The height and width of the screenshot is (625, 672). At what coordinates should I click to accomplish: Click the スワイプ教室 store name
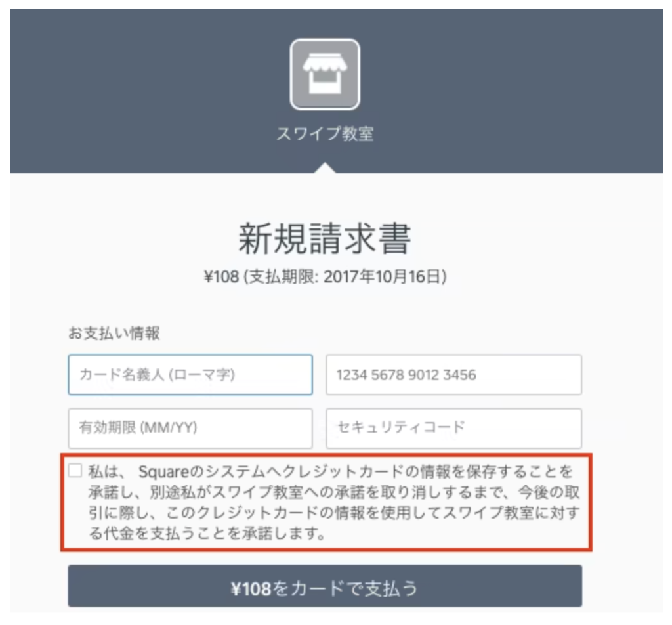[325, 134]
